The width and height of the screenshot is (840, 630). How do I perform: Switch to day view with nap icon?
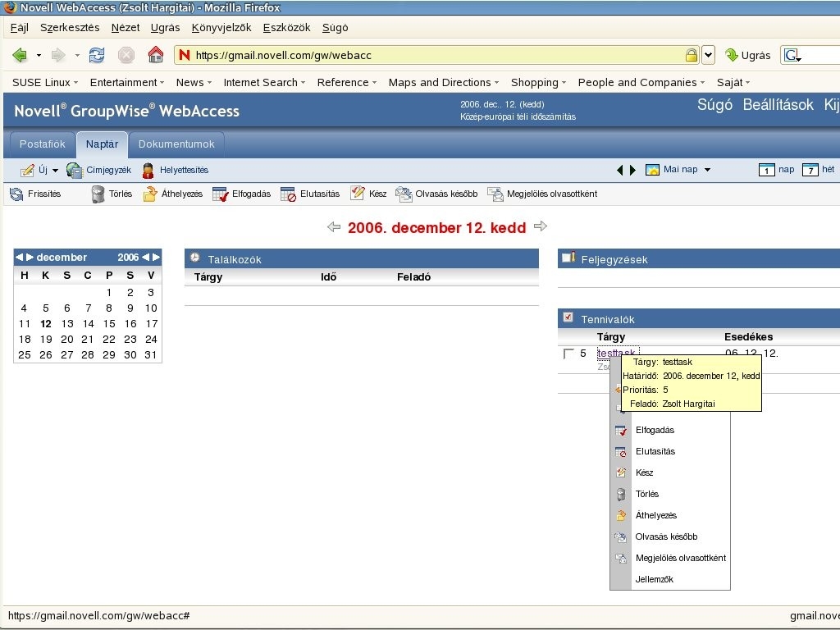click(x=767, y=170)
